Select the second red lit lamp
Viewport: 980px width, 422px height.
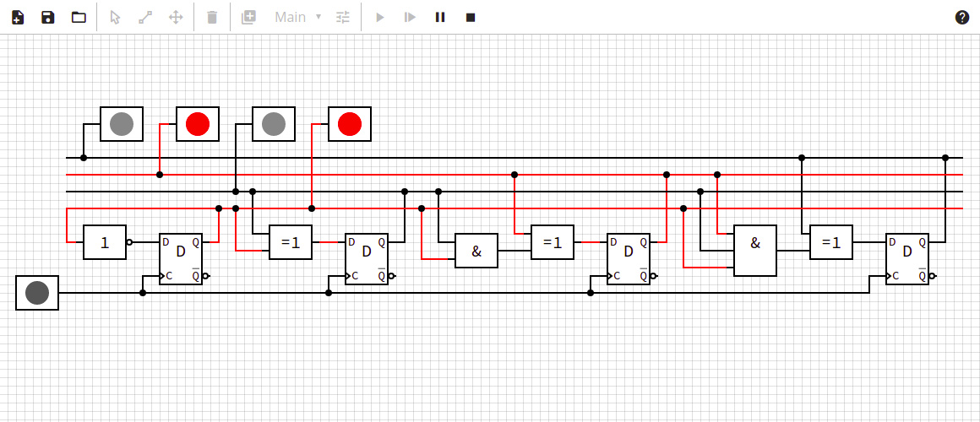click(x=350, y=124)
